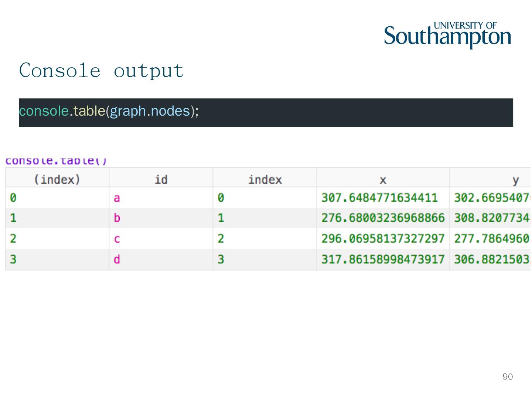This screenshot has height=399, width=532.
Task: Select the id cell containing 'c'
Action: pyautogui.click(x=117, y=239)
